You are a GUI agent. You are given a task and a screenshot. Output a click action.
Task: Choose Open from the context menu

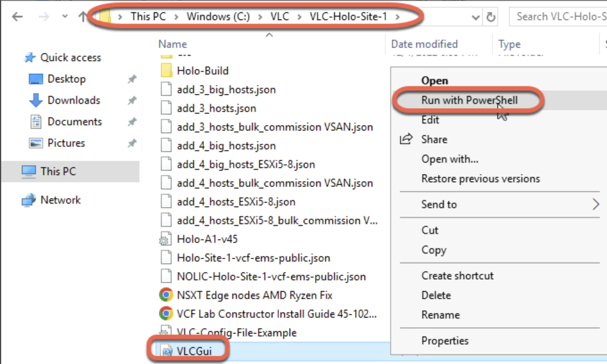tap(435, 80)
